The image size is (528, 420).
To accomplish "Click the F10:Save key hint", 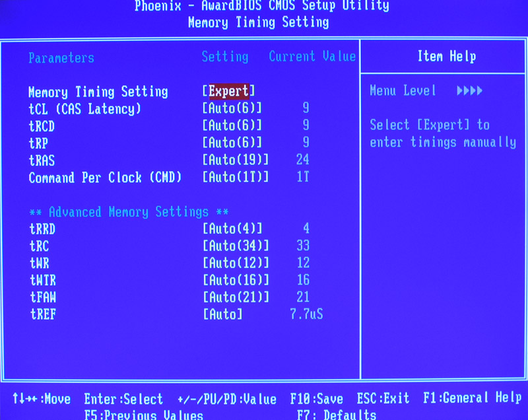I will [x=317, y=399].
